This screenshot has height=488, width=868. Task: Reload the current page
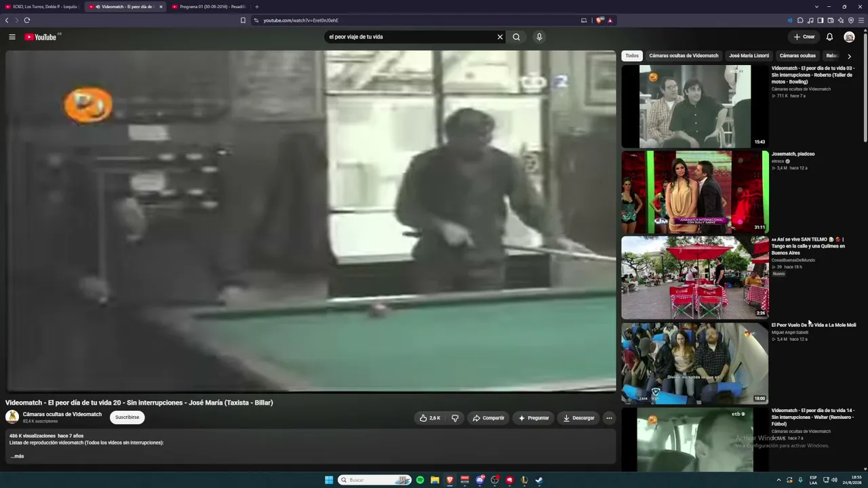pyautogui.click(x=27, y=20)
